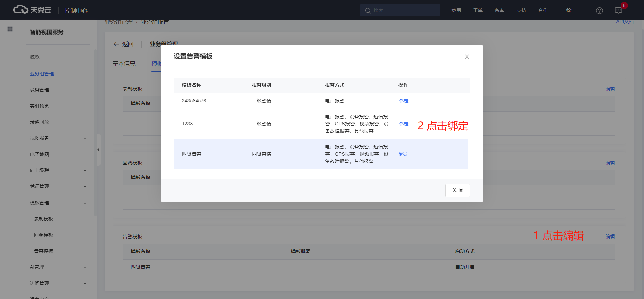The height and width of the screenshot is (299, 644).
Task: Open the messages notification icon
Action: tap(619, 11)
